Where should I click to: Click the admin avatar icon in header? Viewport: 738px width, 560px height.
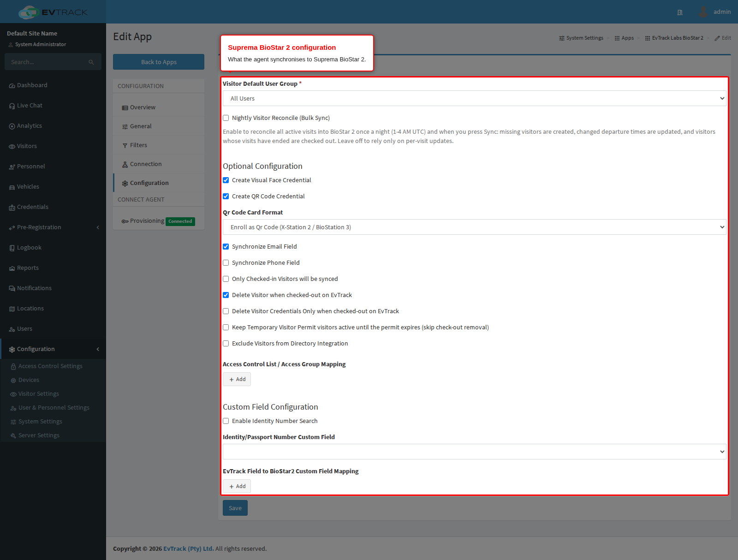[x=703, y=12]
